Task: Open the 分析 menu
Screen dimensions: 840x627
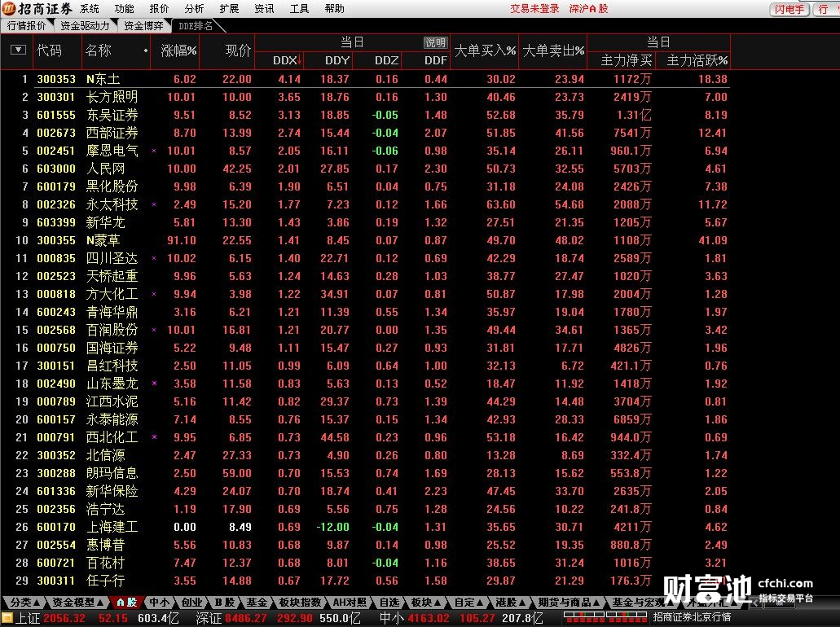Action: coord(194,9)
